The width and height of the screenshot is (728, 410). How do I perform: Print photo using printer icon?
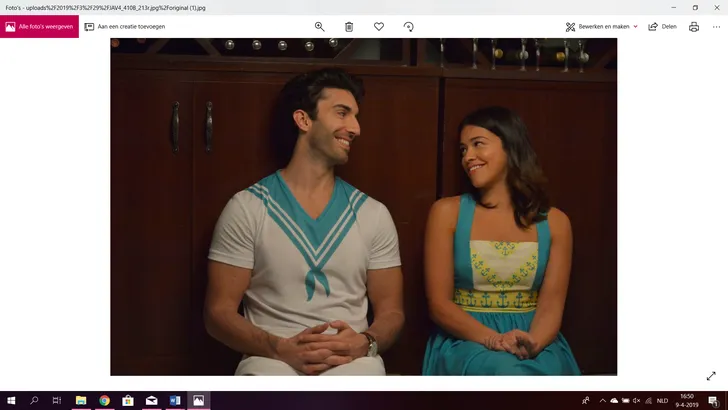[694, 26]
